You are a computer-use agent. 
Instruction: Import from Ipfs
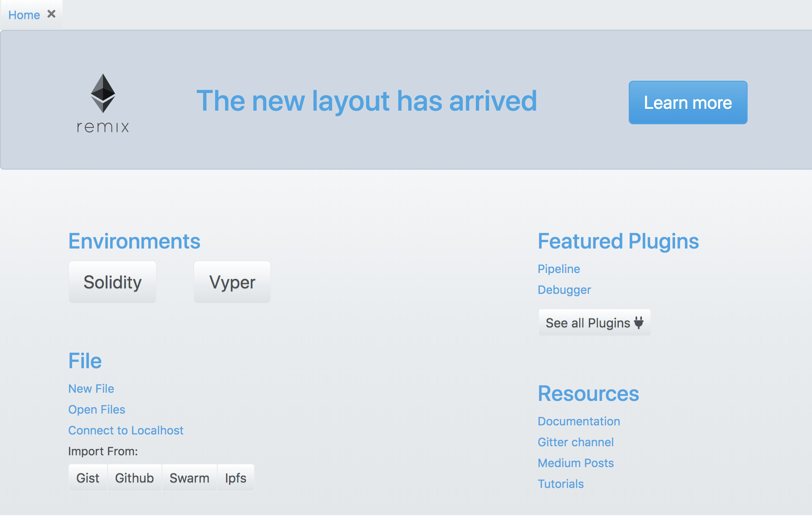[x=236, y=478]
